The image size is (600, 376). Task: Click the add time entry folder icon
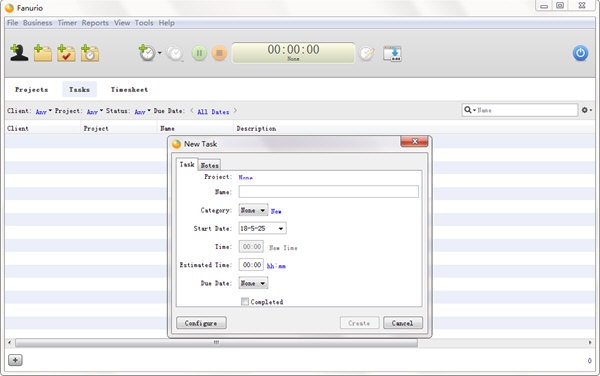coord(90,53)
